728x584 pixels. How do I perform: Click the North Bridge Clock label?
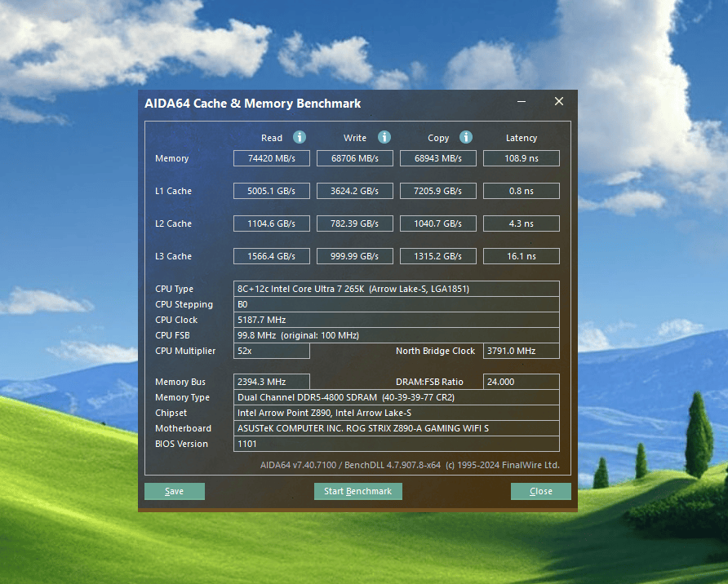point(436,352)
